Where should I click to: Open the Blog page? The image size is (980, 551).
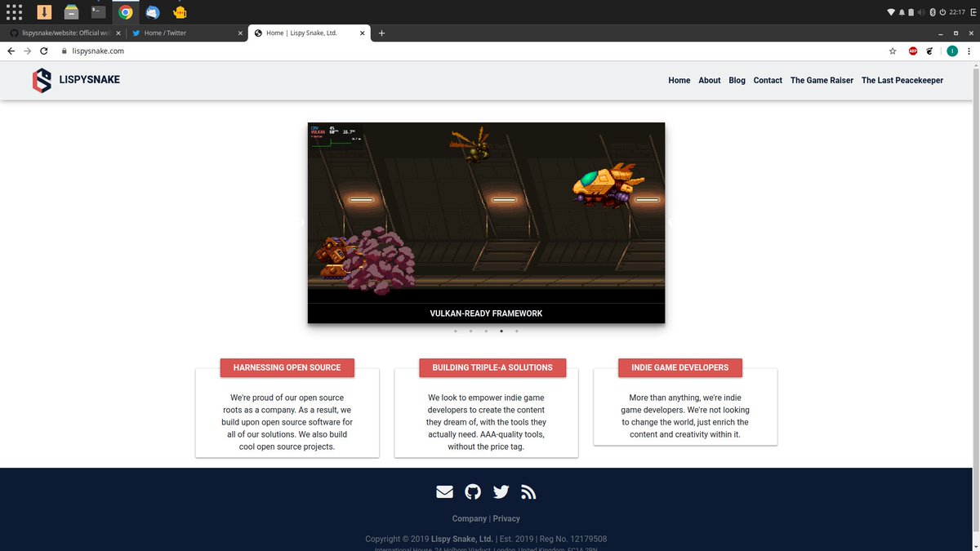tap(737, 80)
